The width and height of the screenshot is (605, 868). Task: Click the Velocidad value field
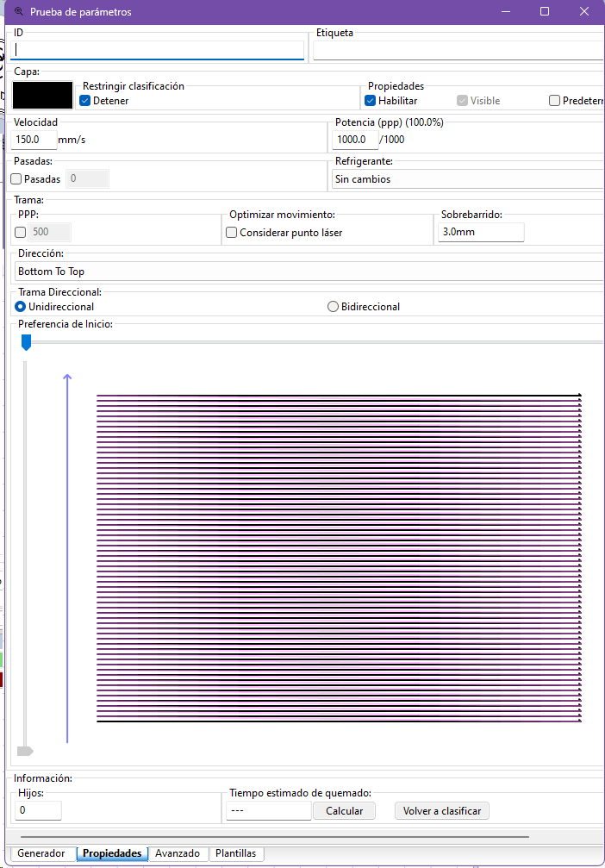point(34,140)
